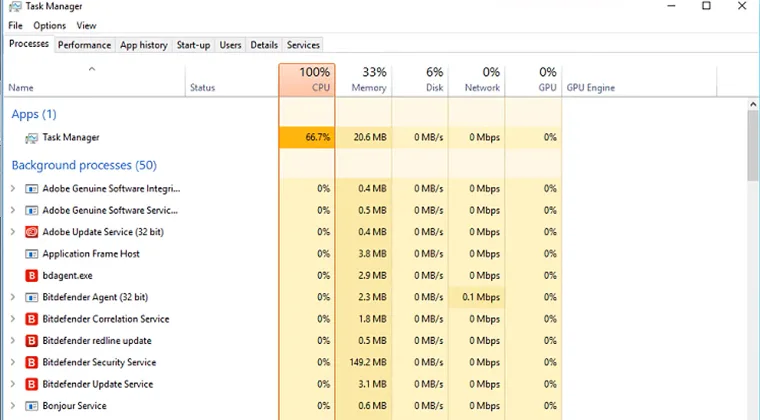
Task: Click the bdagent.exe red B icon
Action: click(x=32, y=276)
